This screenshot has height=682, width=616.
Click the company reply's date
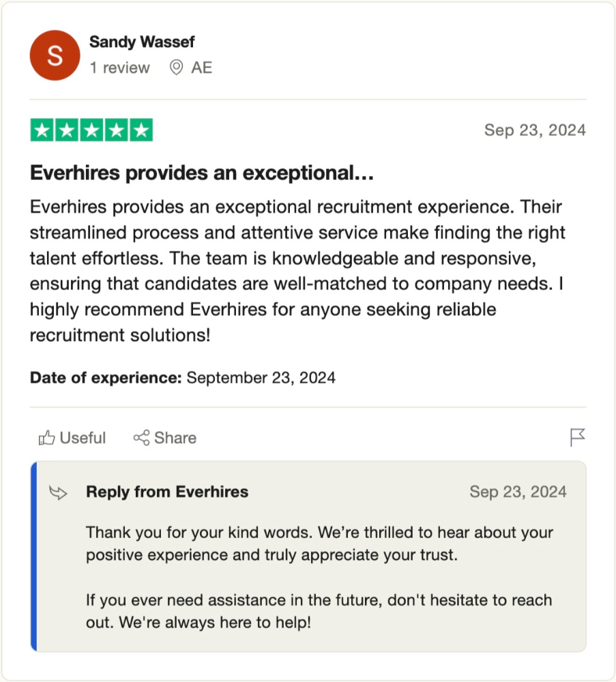tap(518, 492)
